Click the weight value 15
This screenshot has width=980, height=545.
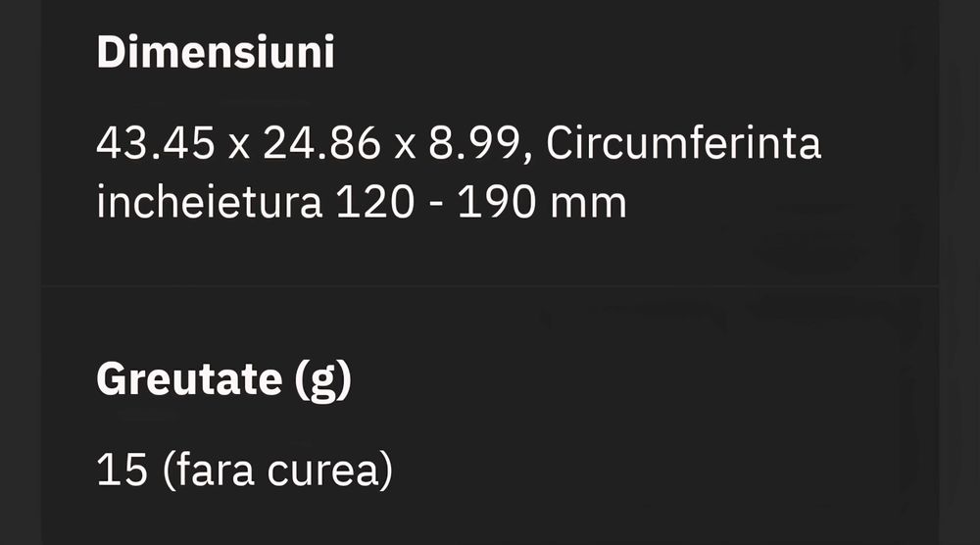122,471
